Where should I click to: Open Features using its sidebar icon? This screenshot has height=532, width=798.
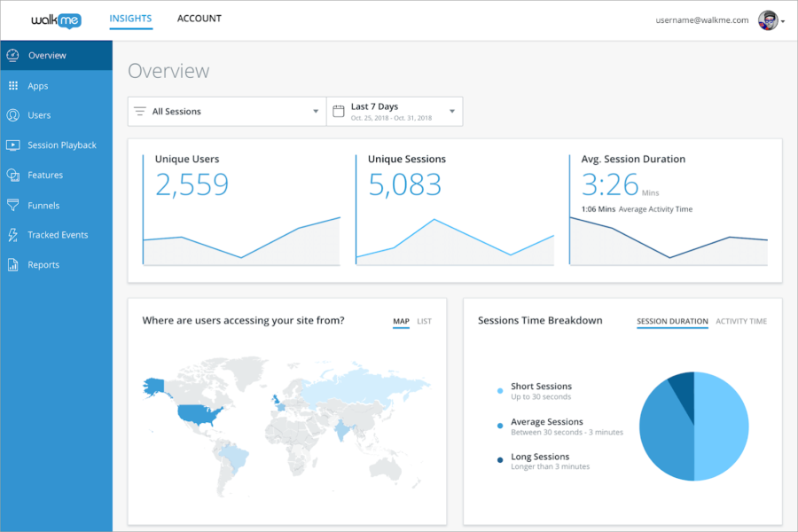12,176
